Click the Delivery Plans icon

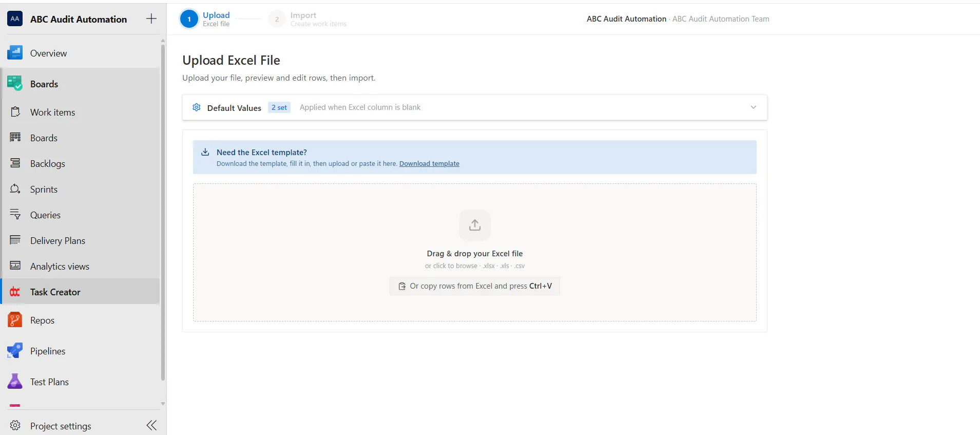[x=15, y=240]
